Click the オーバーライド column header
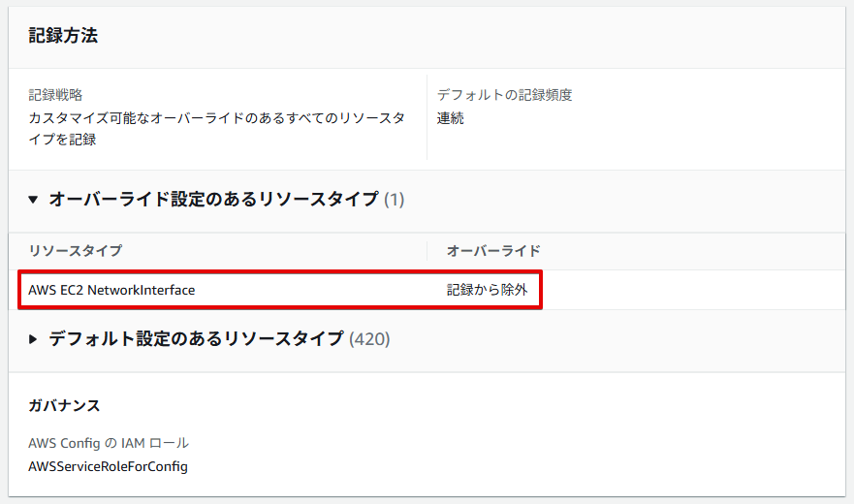 pos(493,251)
